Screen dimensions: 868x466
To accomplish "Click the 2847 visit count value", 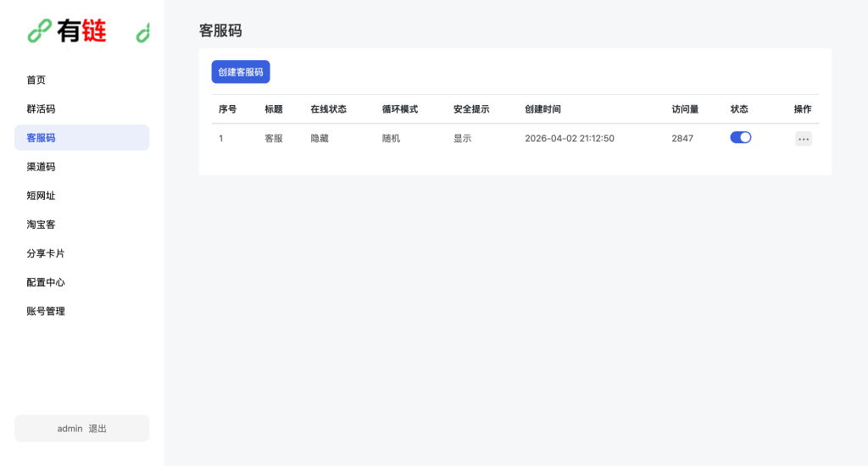I will 682,138.
